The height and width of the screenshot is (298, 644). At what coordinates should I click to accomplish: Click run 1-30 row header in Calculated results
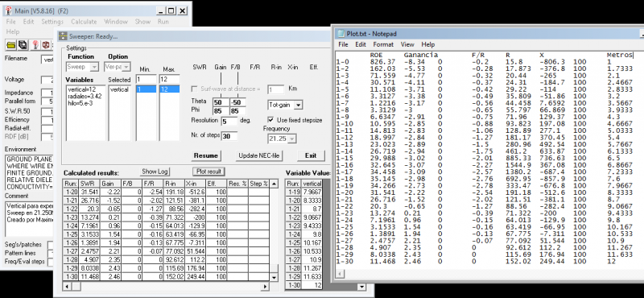70,277
